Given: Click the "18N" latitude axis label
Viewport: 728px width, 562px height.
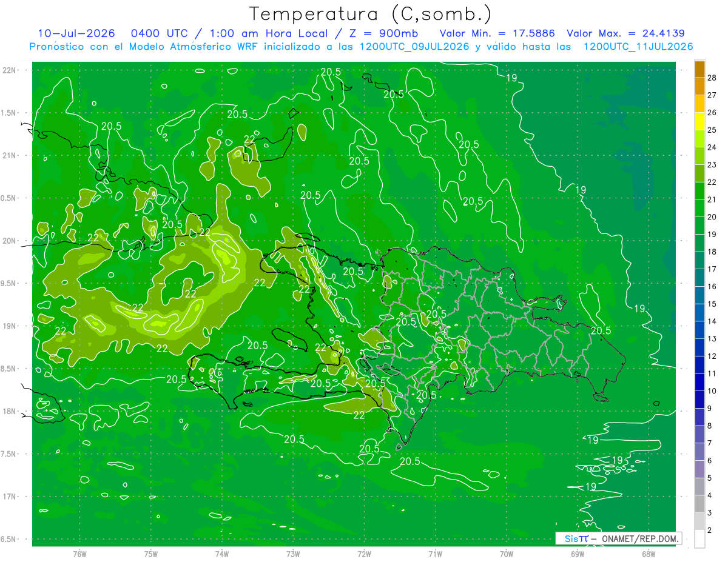Looking at the screenshot, I should [10, 411].
